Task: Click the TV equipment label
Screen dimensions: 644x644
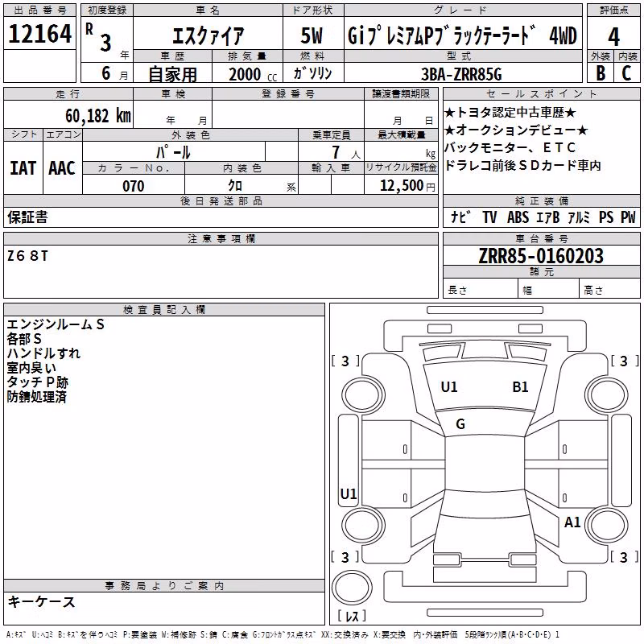Action: pos(489,217)
